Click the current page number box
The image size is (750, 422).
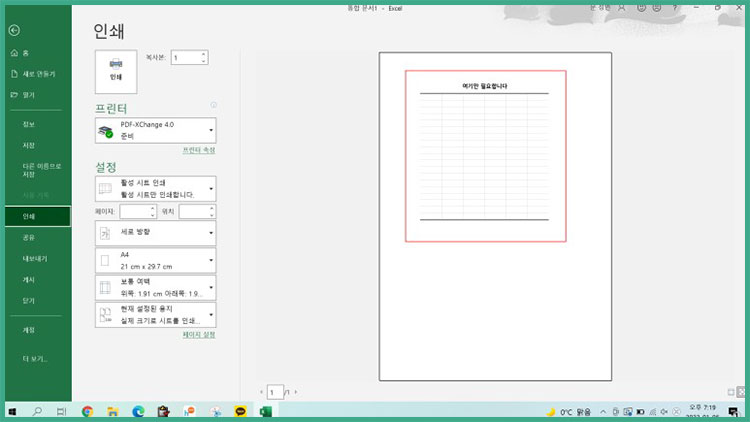pos(275,392)
